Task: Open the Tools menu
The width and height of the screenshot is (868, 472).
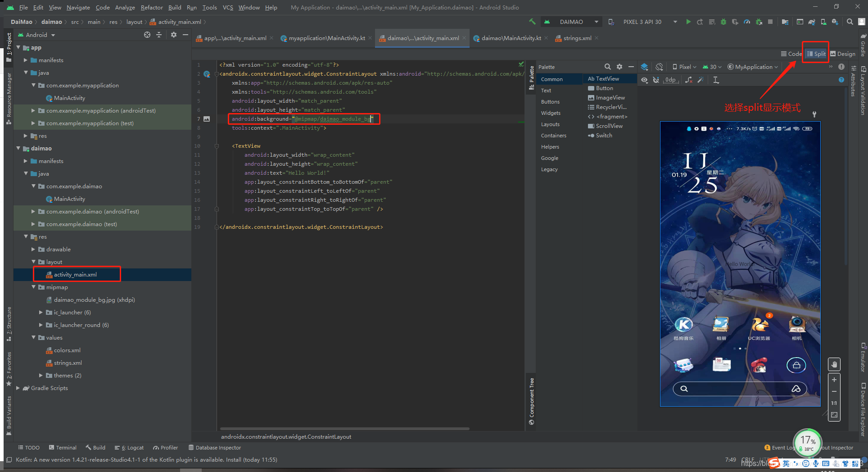Action: click(209, 7)
